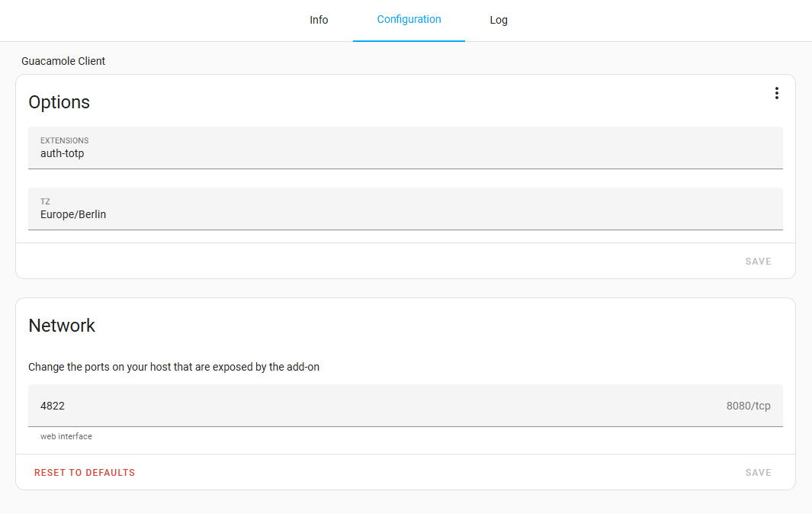The image size is (812, 514).
Task: Click the port exposure description text
Action: coord(174,367)
